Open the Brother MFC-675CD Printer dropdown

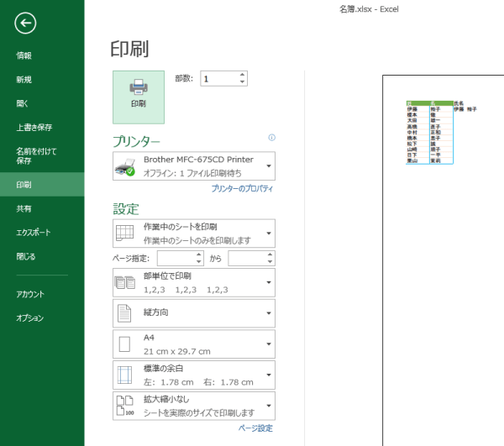(x=194, y=166)
